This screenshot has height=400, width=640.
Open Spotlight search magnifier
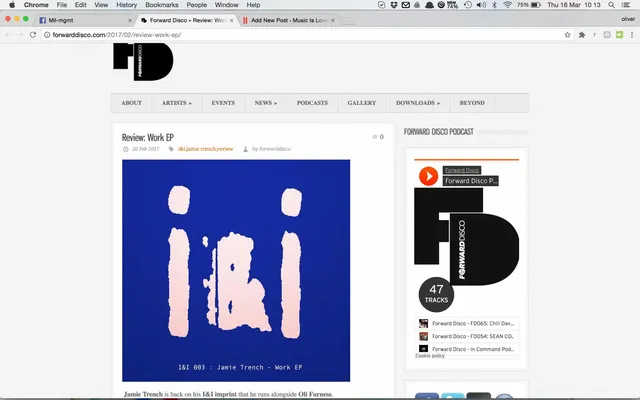click(x=611, y=5)
